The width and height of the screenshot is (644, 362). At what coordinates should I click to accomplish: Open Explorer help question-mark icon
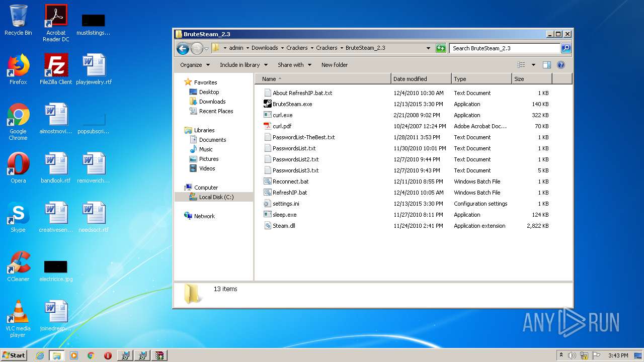(x=561, y=65)
